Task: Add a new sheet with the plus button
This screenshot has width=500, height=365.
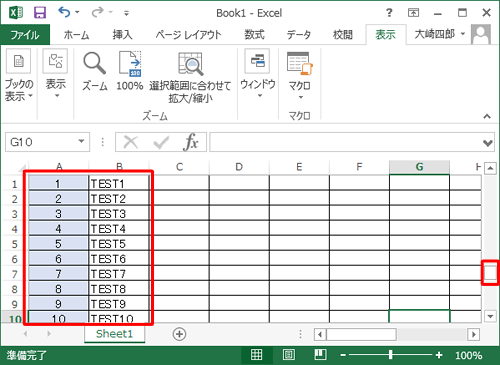Action: tap(179, 334)
